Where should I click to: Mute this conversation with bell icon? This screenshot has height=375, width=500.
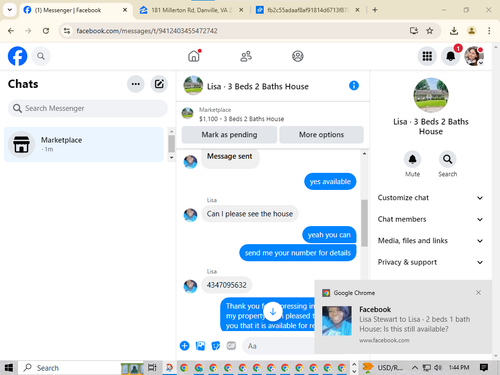coord(412,159)
